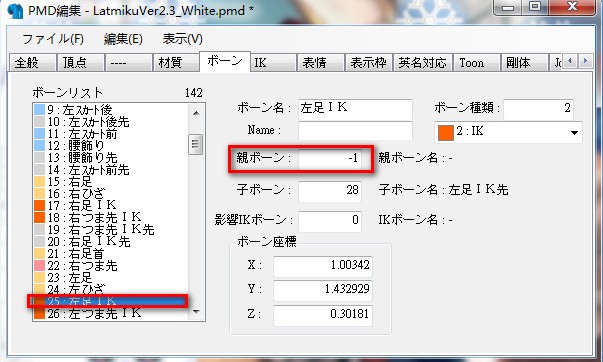The height and width of the screenshot is (362, 603).
Task: Select bone 12 : 腰飾り
Action: point(110,145)
